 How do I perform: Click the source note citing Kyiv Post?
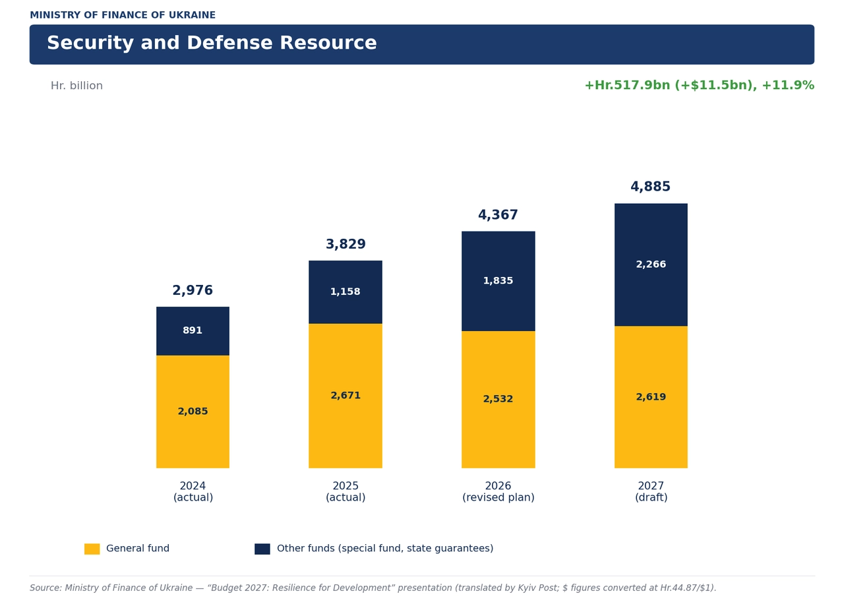(x=373, y=588)
